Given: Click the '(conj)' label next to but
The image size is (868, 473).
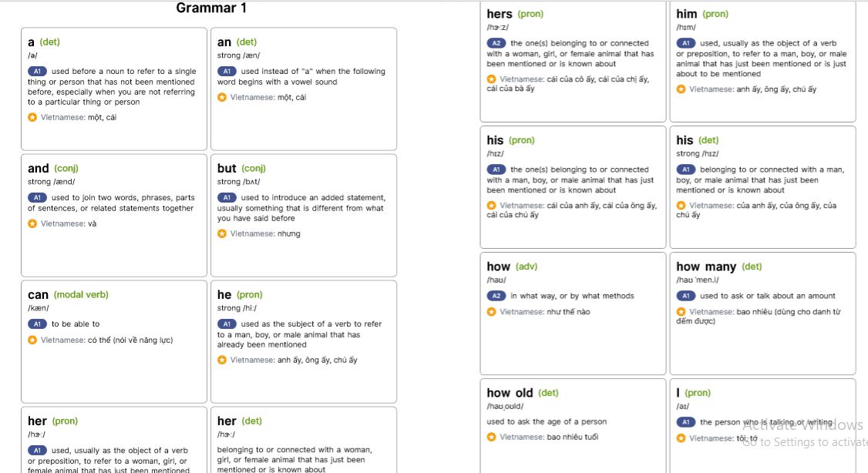Looking at the screenshot, I should tap(253, 169).
